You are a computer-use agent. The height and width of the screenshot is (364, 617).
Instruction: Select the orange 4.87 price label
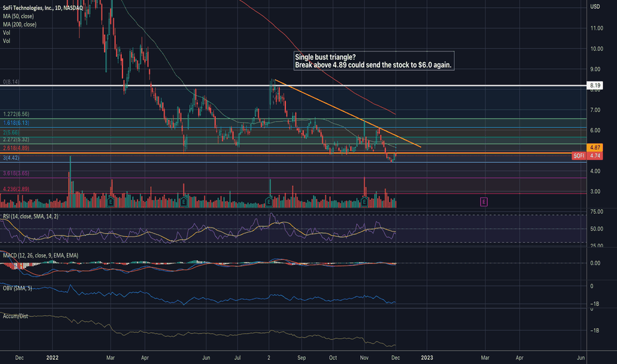[x=594, y=148]
